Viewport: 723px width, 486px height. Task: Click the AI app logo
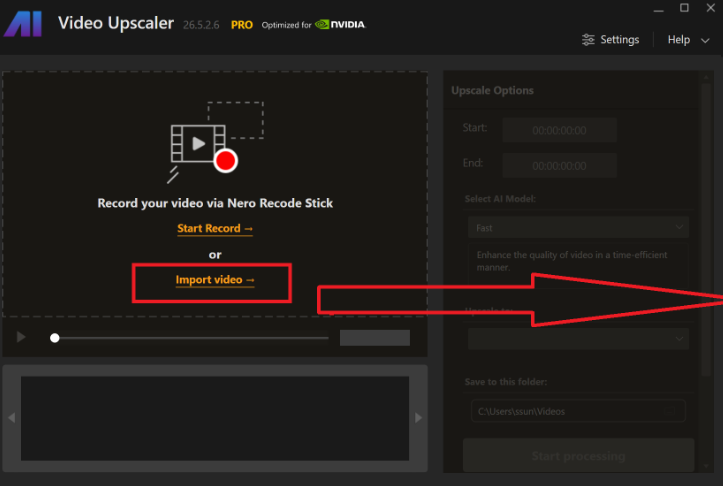[x=23, y=24]
